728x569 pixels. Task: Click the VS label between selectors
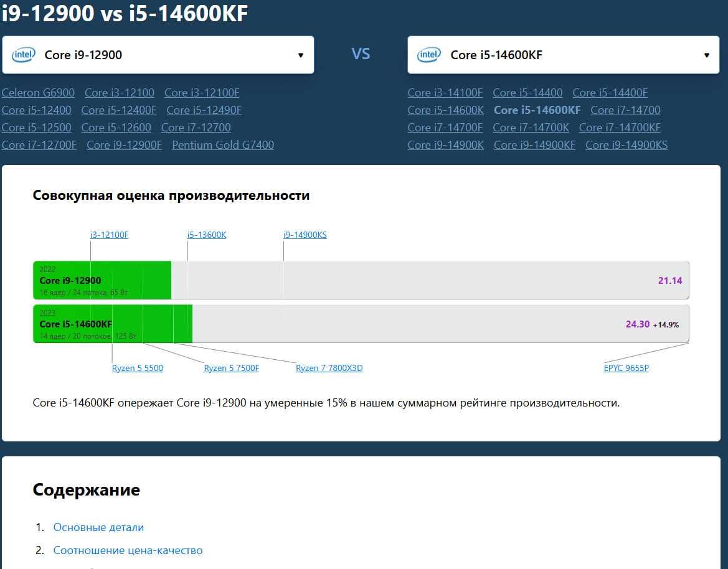click(361, 54)
